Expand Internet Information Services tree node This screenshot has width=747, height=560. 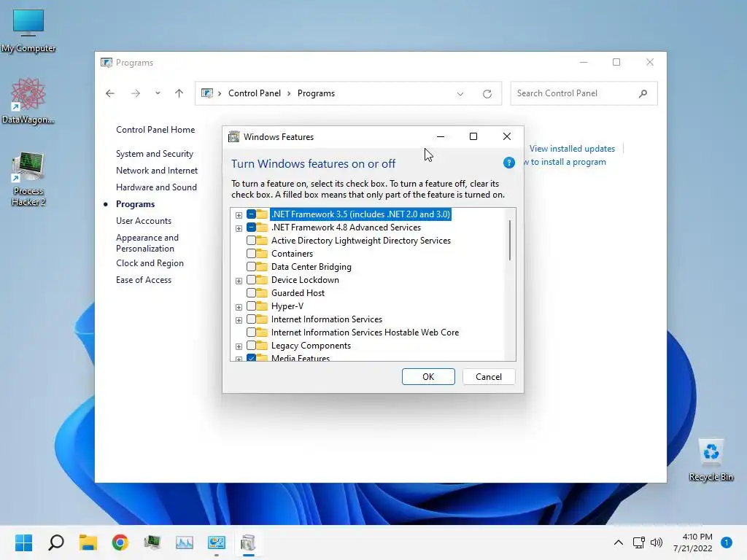tap(239, 320)
